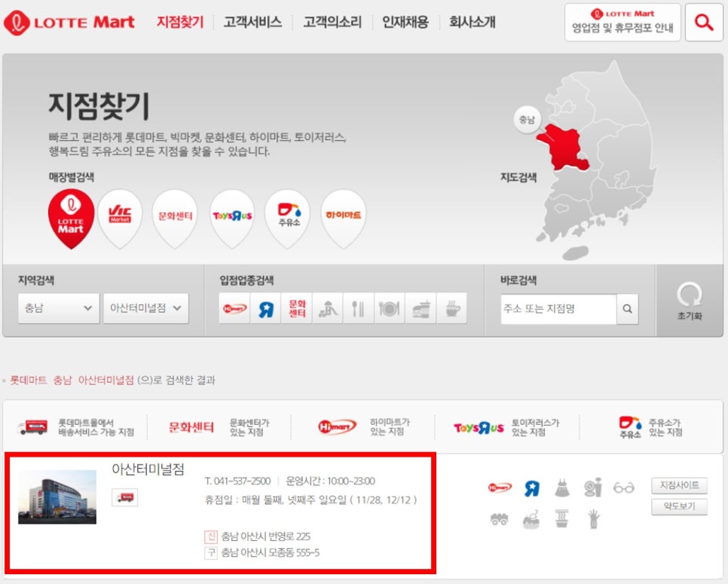Open the 충남 region dropdown
The width and height of the screenshot is (728, 584).
click(59, 308)
